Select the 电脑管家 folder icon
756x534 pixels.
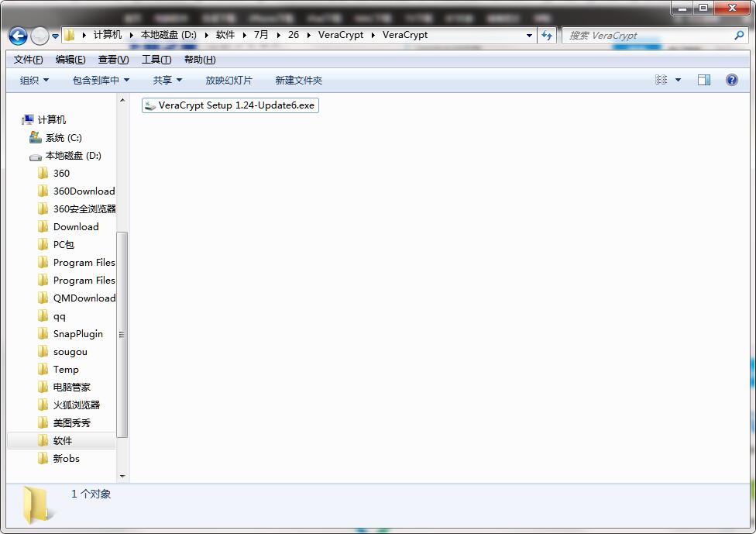(x=43, y=388)
